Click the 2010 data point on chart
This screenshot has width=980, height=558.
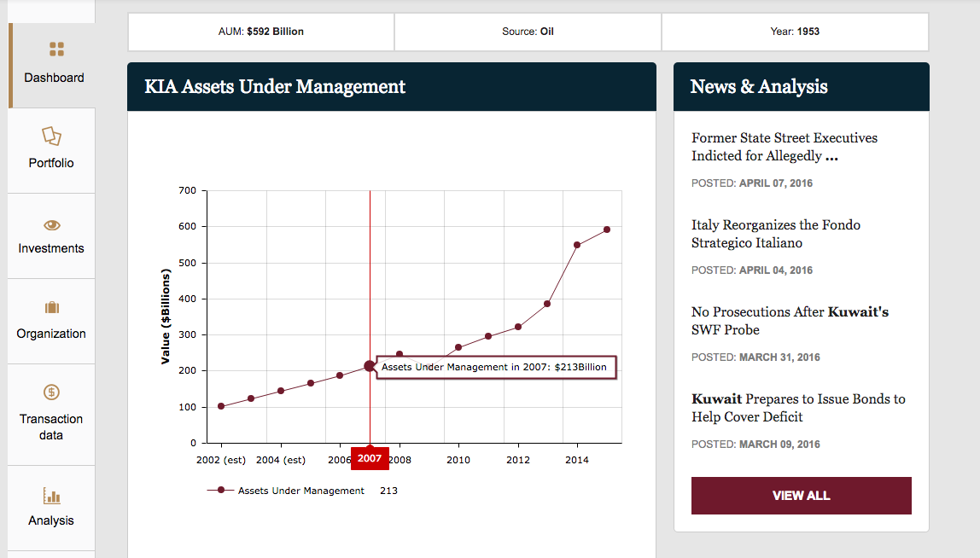click(458, 347)
